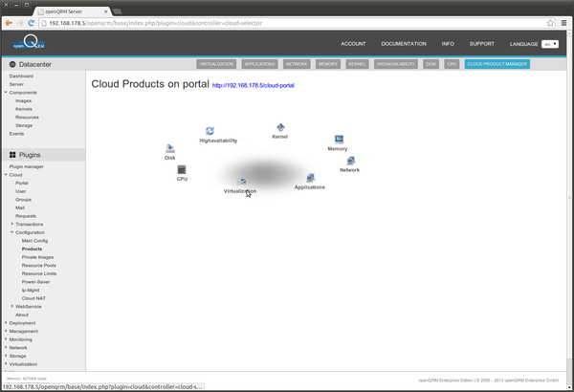Follow the cloud-portal URL link
The width and height of the screenshot is (574, 392).
pos(253,85)
